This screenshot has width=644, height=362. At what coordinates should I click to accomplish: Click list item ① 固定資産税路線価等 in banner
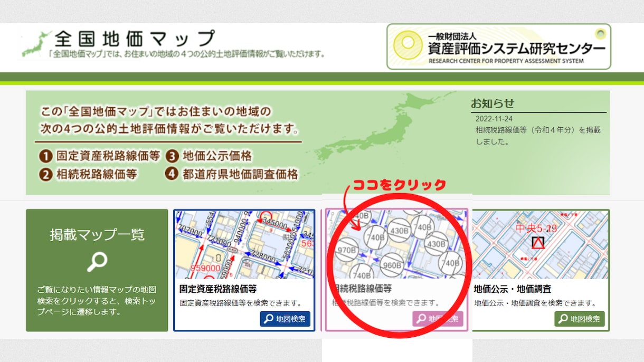click(x=99, y=156)
